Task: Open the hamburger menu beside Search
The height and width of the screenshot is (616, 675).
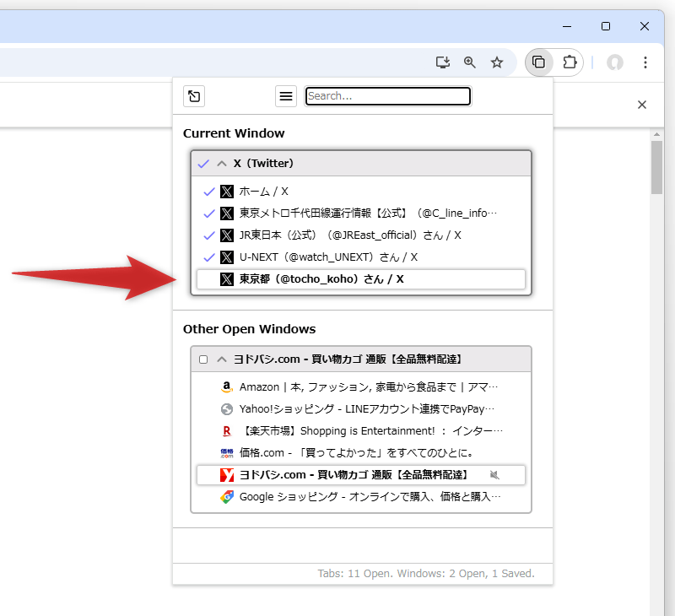Action: (x=286, y=96)
